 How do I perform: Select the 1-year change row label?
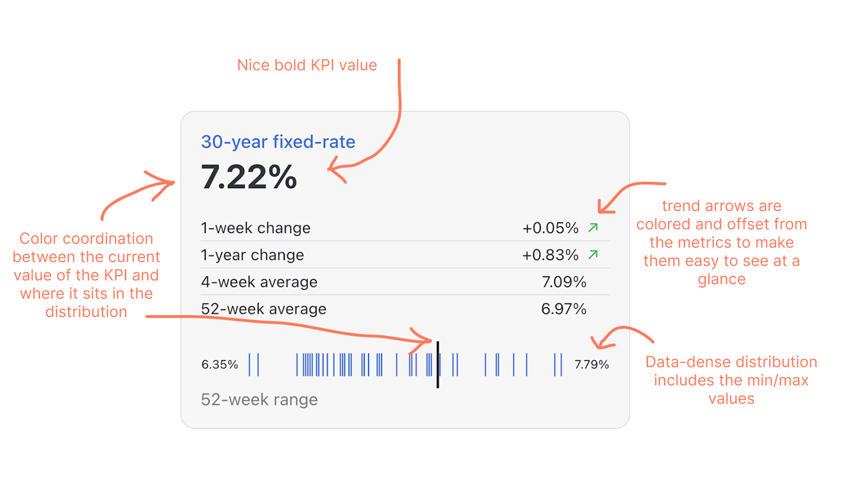click(x=252, y=255)
